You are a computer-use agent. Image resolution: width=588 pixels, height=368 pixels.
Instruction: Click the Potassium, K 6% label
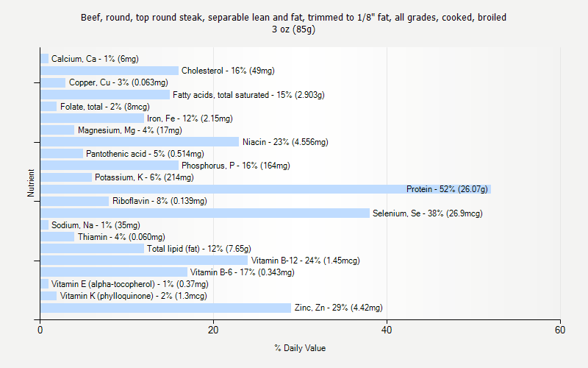tap(144, 177)
